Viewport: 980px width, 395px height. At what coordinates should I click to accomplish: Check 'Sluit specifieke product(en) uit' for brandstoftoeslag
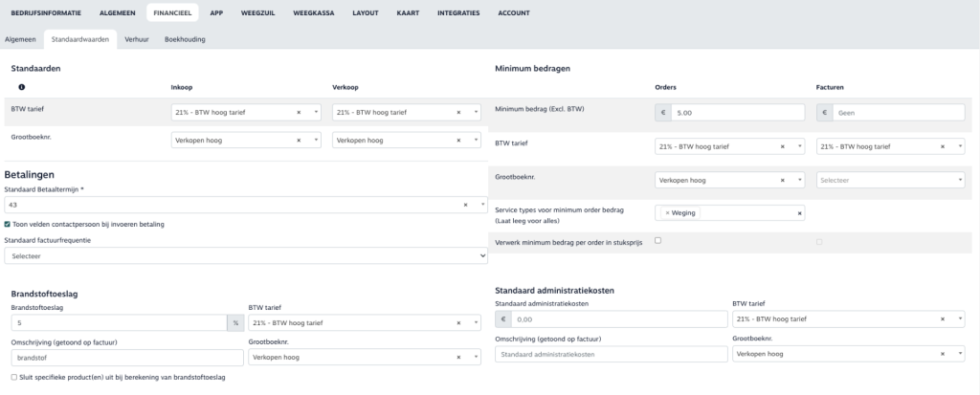9,378
